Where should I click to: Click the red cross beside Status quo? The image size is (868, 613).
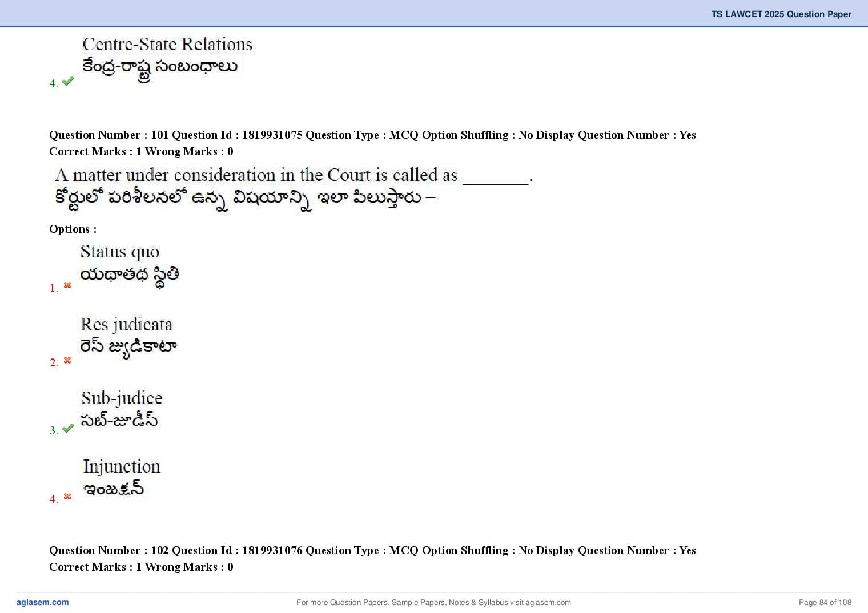(67, 285)
